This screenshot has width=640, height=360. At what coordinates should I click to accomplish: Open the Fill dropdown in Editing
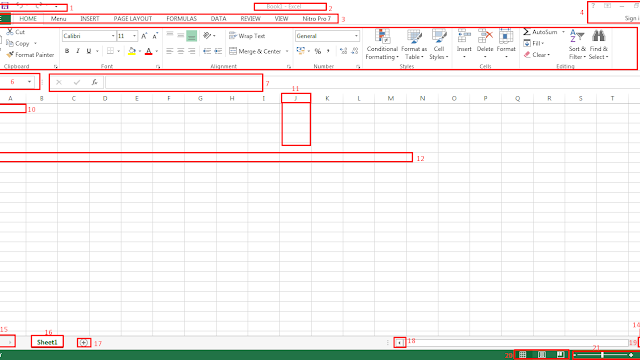click(x=534, y=43)
